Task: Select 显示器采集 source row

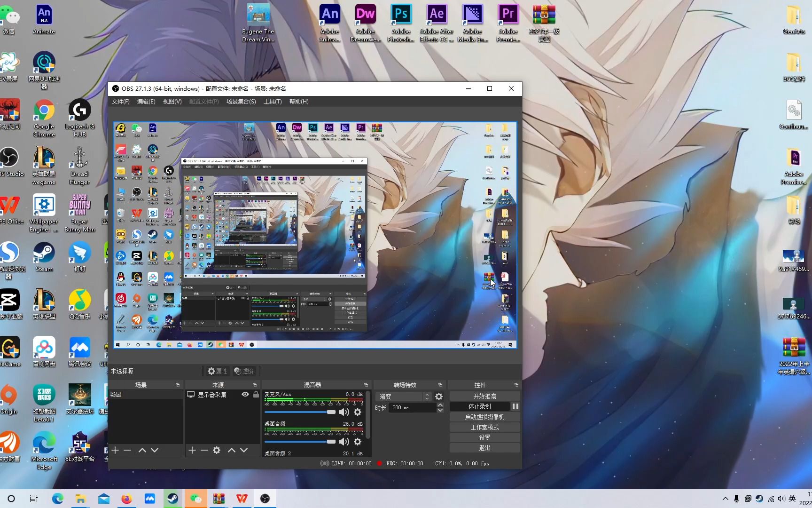Action: (x=223, y=395)
